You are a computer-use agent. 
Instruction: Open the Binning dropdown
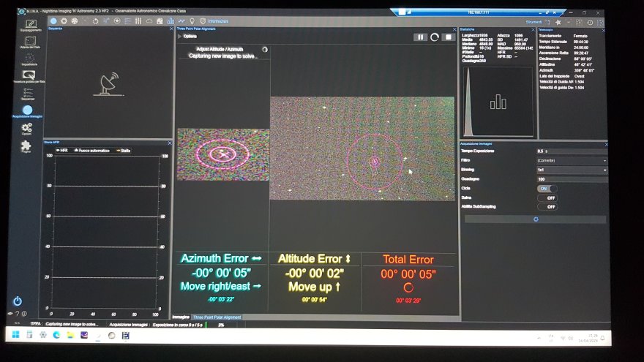571,170
